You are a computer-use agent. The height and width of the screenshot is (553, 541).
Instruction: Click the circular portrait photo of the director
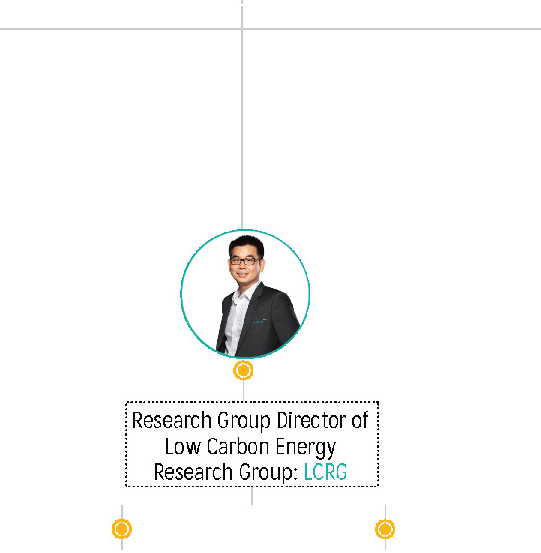[245, 294]
